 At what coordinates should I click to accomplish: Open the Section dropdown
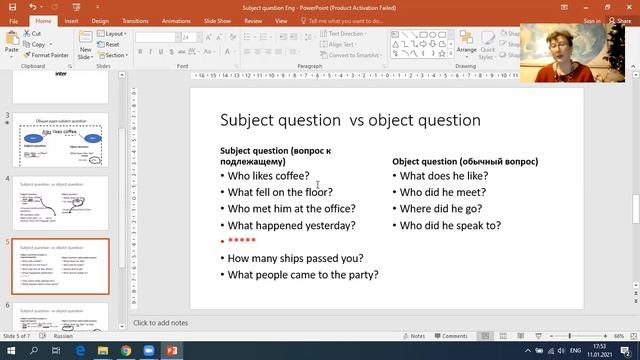(x=113, y=55)
